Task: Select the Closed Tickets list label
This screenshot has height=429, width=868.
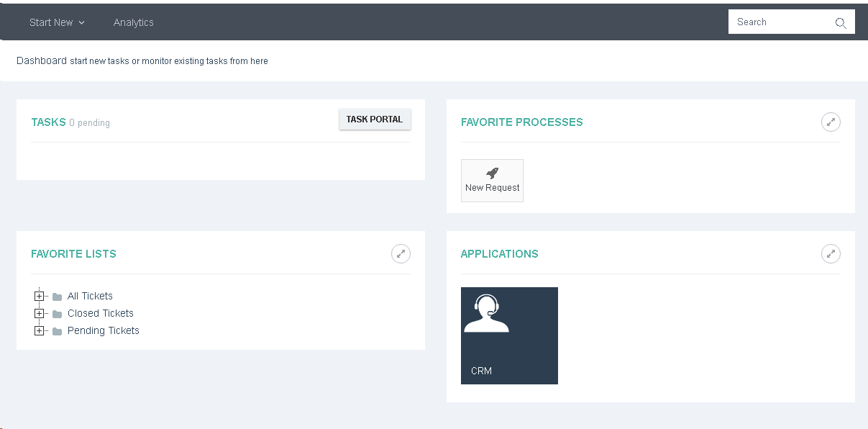Action: coord(101,313)
